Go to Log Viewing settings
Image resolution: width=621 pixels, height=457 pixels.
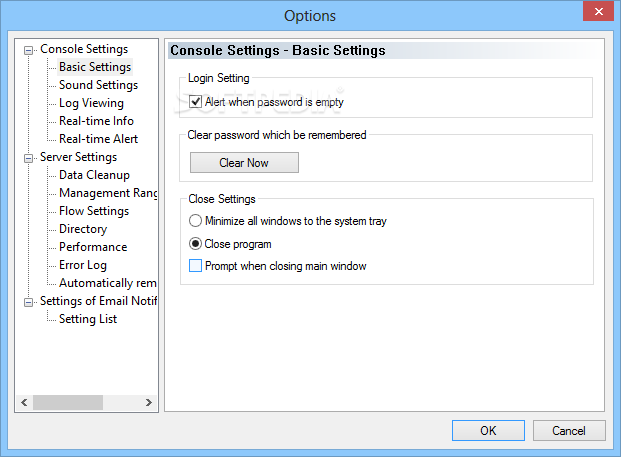point(91,103)
